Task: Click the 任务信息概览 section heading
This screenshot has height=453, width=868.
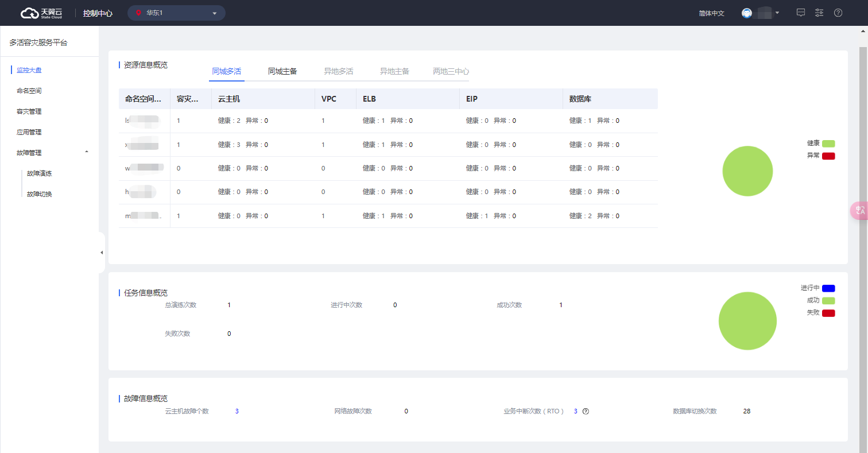Action: (146, 293)
